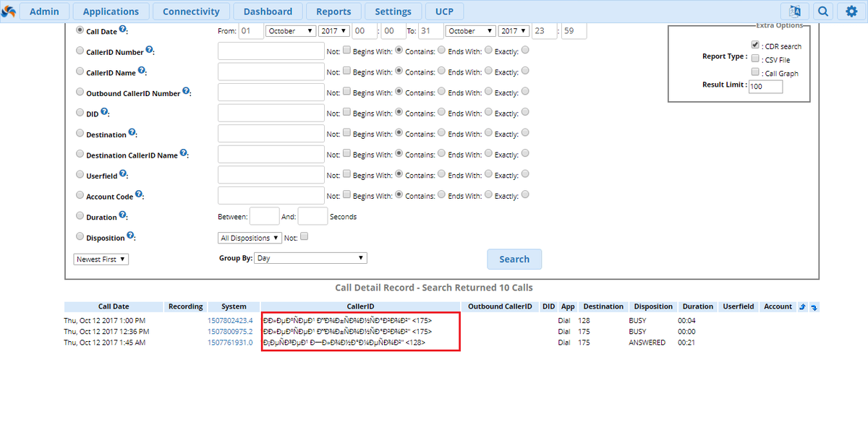Open the Reports menu
The height and width of the screenshot is (425, 868).
pos(333,12)
